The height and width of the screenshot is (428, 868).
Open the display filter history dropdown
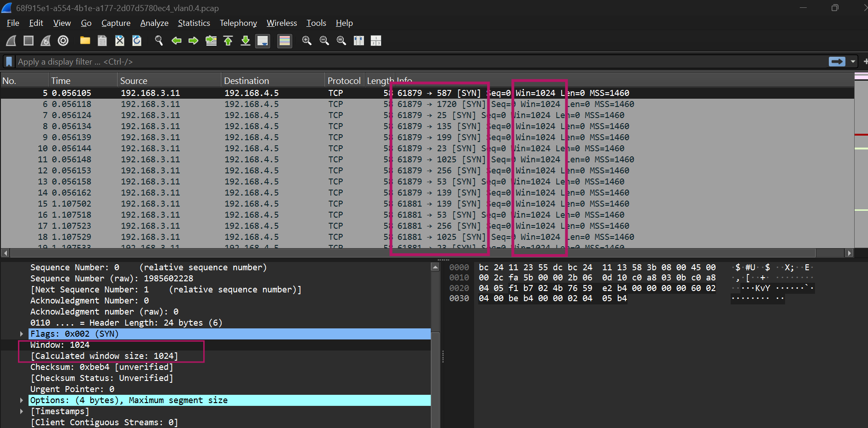[853, 62]
